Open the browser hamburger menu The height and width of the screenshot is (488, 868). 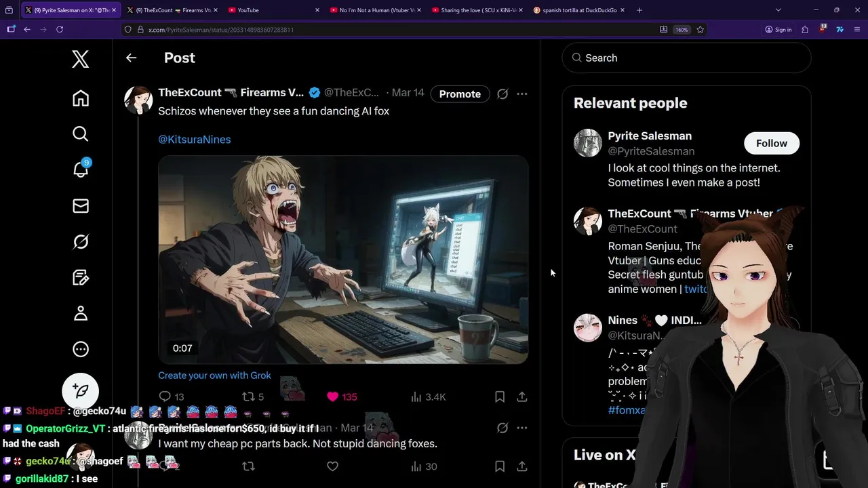point(857,30)
